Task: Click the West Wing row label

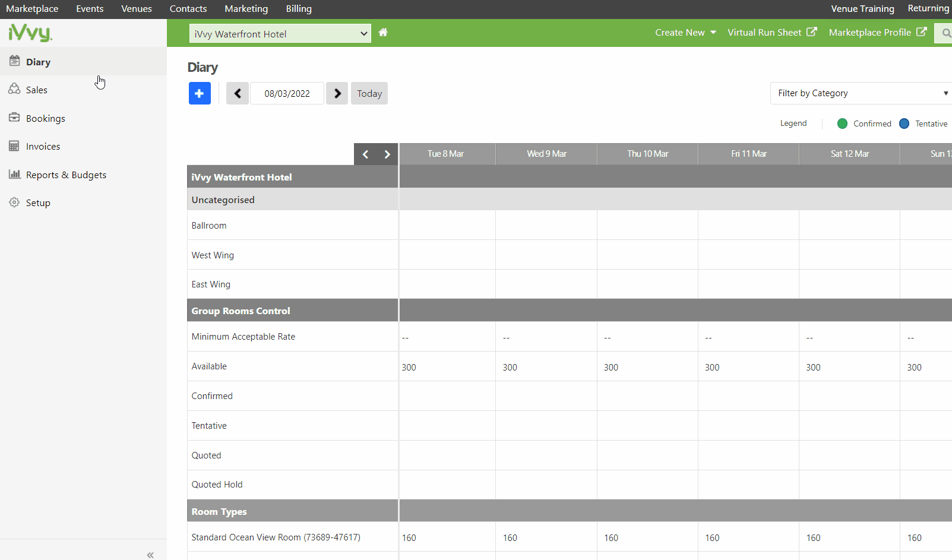Action: click(213, 255)
